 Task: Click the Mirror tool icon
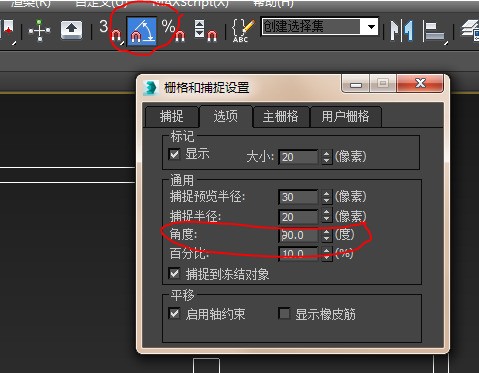pos(402,31)
